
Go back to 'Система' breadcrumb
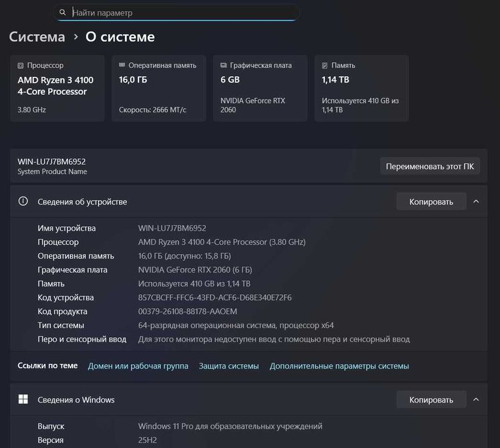coord(37,37)
